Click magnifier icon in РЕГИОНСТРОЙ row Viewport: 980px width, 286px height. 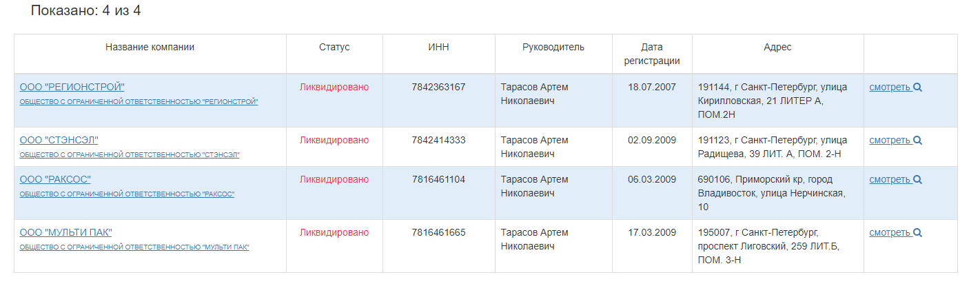[917, 88]
